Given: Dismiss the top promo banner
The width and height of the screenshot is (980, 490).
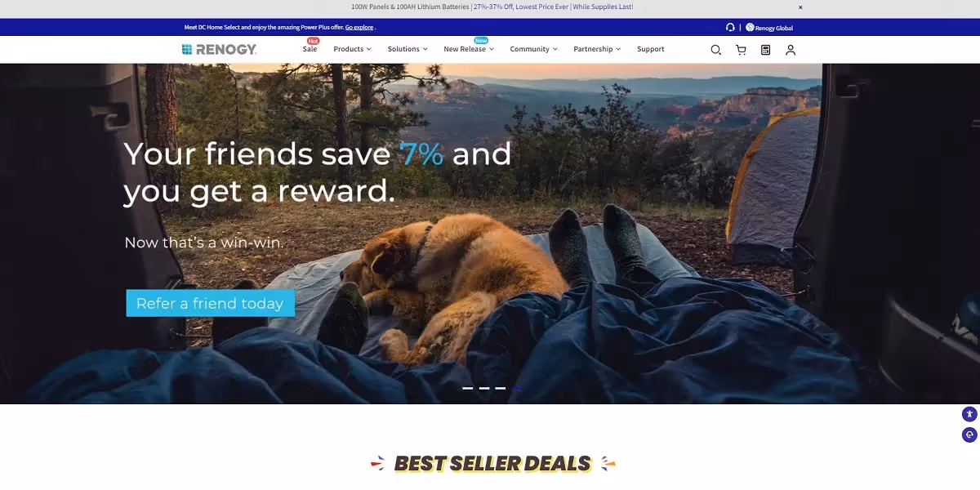Looking at the screenshot, I should click(x=800, y=7).
